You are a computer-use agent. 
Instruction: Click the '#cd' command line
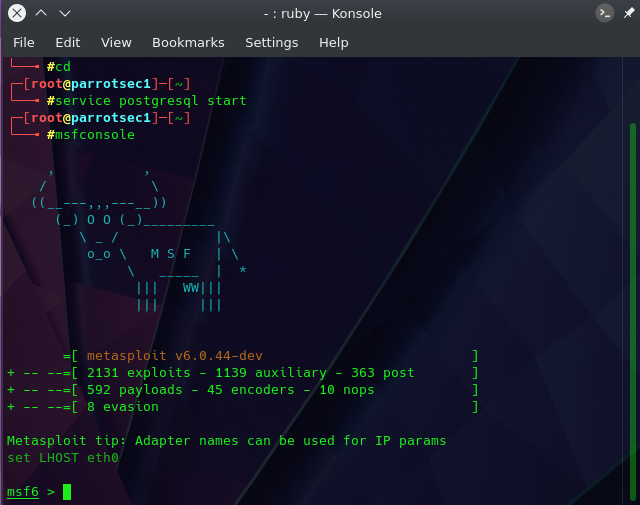[59, 66]
